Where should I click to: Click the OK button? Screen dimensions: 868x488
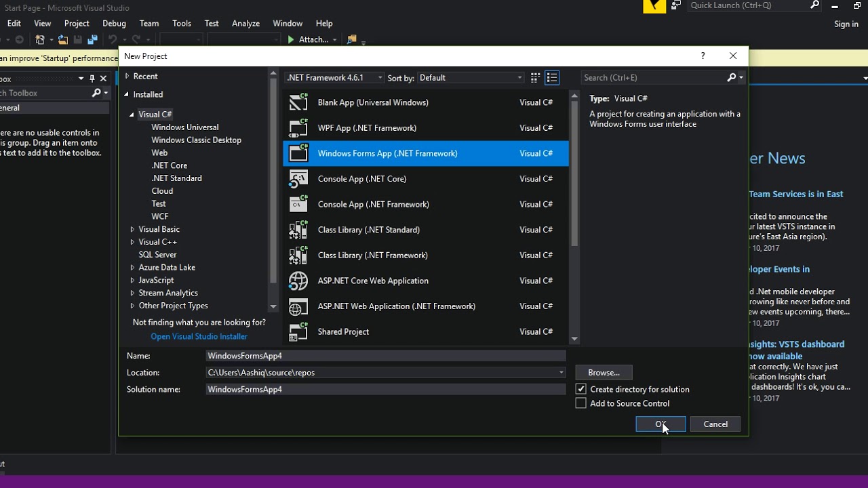(x=660, y=424)
